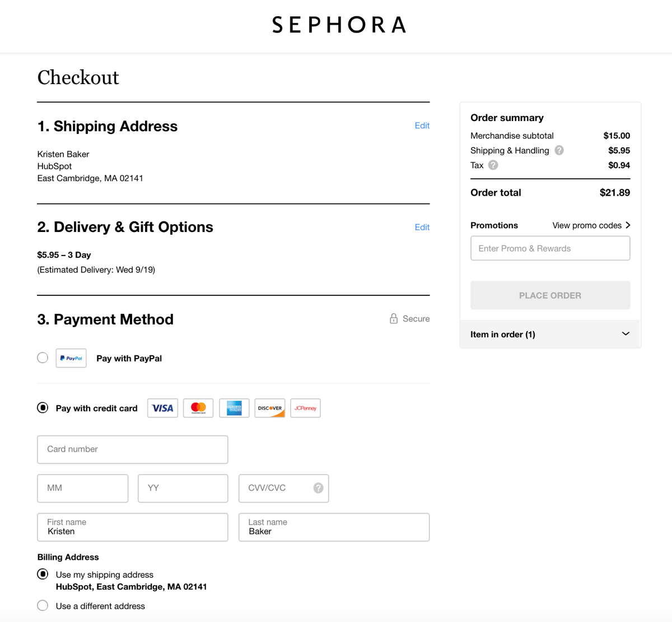Click the JCPenney card icon

[305, 408]
